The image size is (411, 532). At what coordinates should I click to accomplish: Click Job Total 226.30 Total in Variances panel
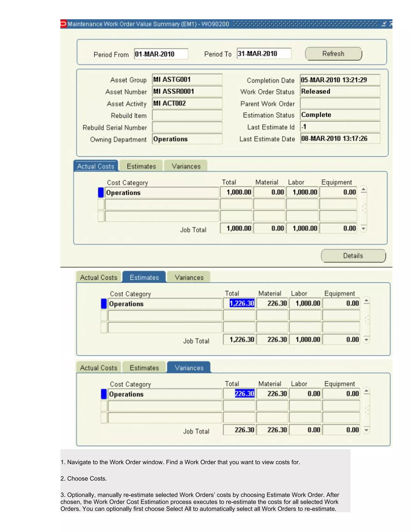point(239,430)
